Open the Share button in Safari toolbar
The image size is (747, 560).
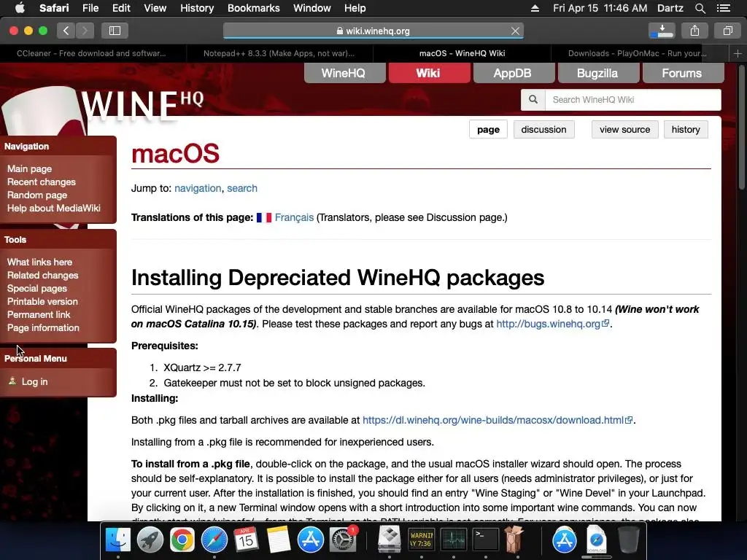click(694, 31)
